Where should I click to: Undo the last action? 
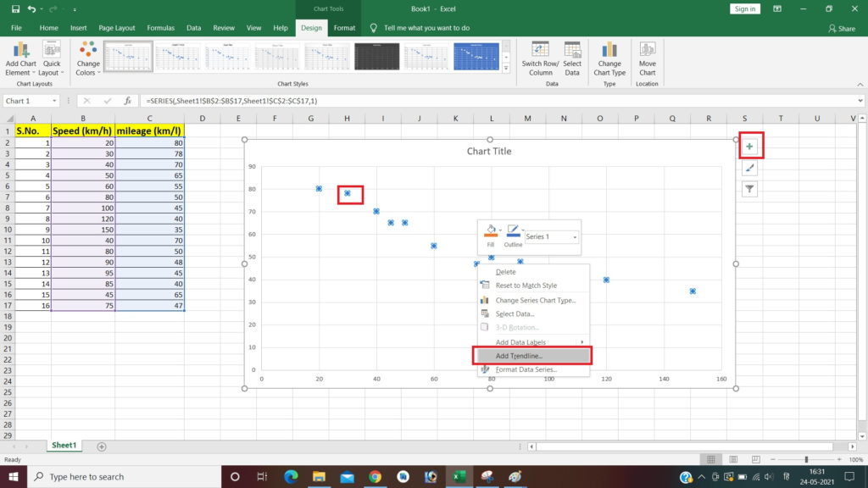(x=31, y=8)
